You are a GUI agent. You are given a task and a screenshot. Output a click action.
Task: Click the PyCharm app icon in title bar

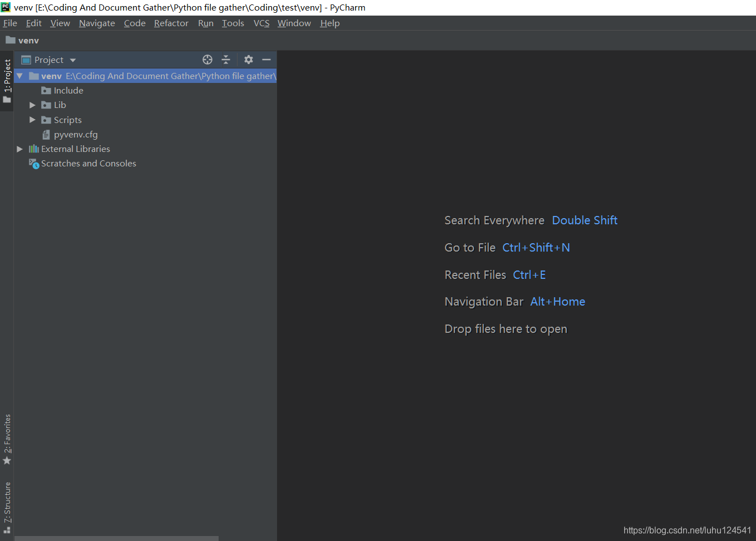(x=6, y=7)
